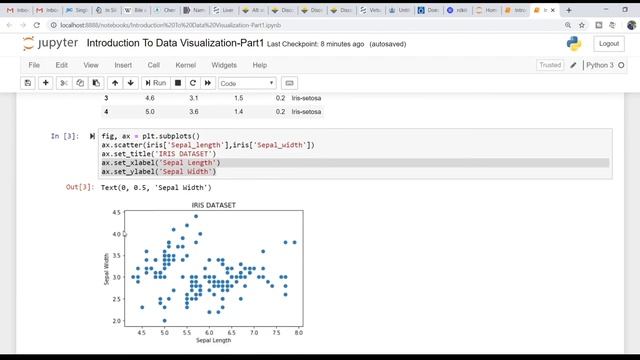Image resolution: width=640 pixels, height=360 pixels.
Task: Click the run-cell marker beside In [3]
Action: (x=92, y=136)
